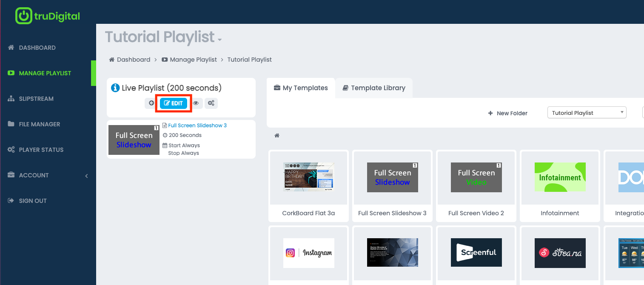Select the dark polygon text template thumbnail
The height and width of the screenshot is (285, 644).
click(393, 253)
